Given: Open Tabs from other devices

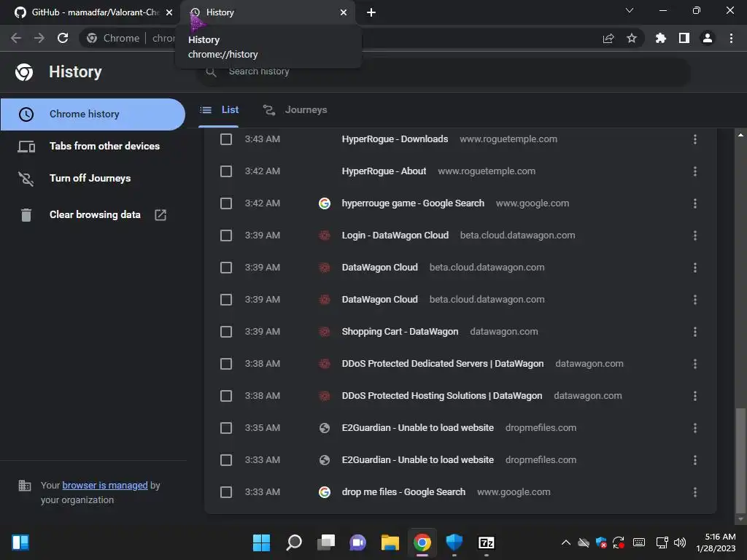Looking at the screenshot, I should coord(93,146).
